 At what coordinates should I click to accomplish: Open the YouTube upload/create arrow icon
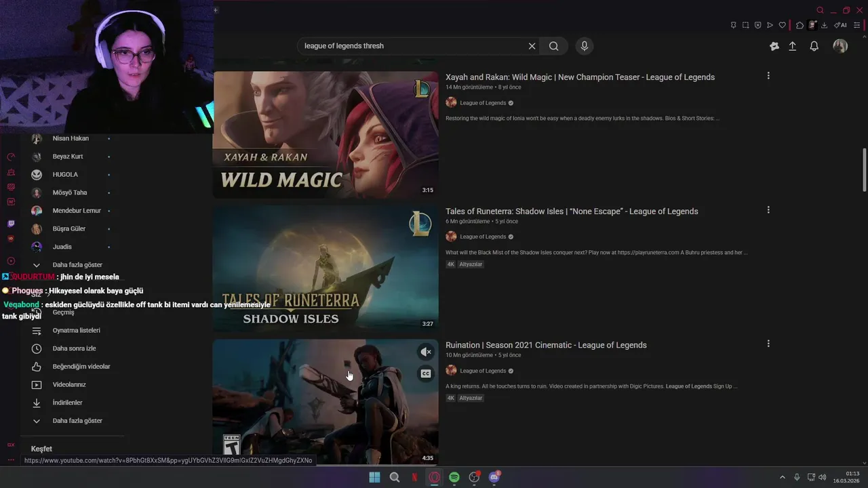[792, 46]
